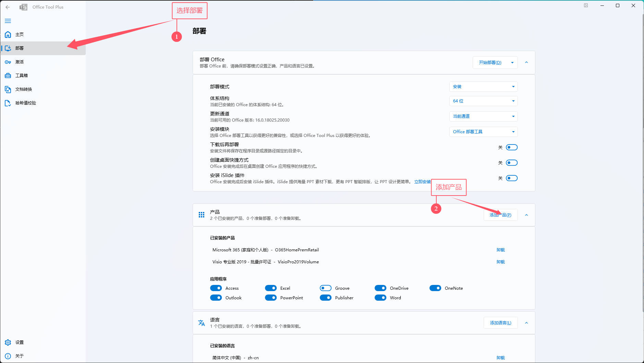Toggle the OneNote application switch
The width and height of the screenshot is (644, 363).
[x=435, y=288]
